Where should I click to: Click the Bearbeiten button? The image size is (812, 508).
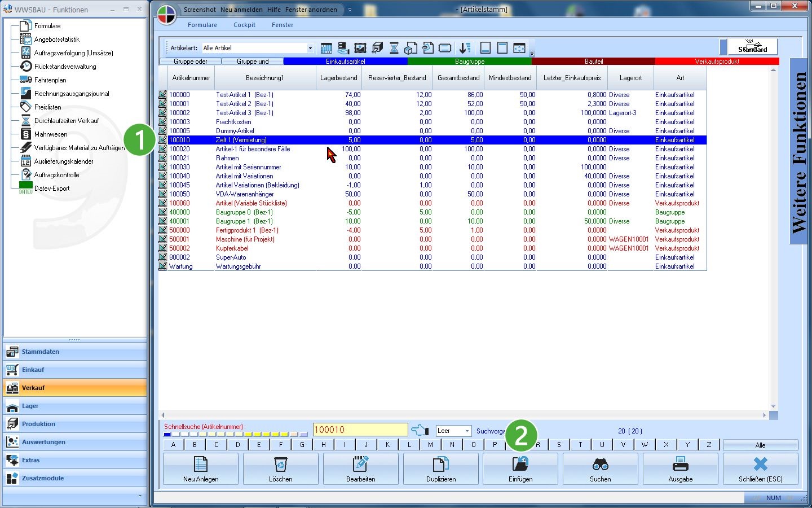coord(361,469)
